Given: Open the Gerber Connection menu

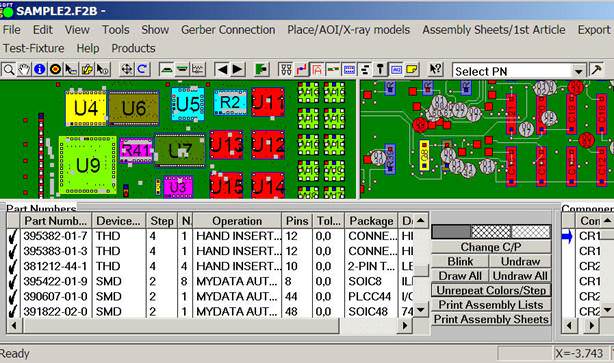Looking at the screenshot, I should (x=228, y=30).
